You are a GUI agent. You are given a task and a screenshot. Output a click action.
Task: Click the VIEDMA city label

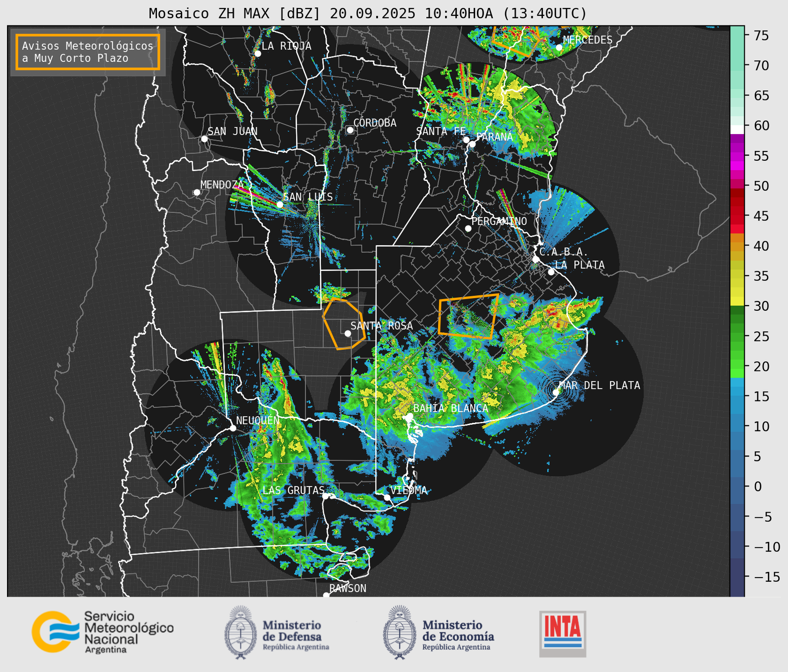(409, 490)
